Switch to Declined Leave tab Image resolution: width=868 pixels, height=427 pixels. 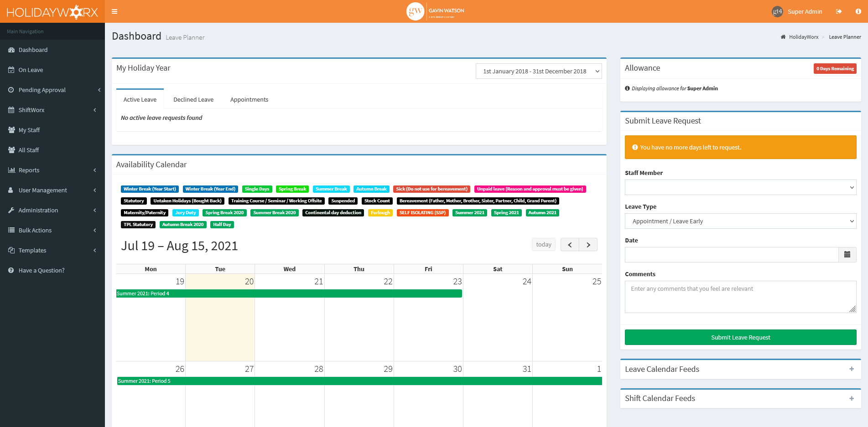pos(193,99)
